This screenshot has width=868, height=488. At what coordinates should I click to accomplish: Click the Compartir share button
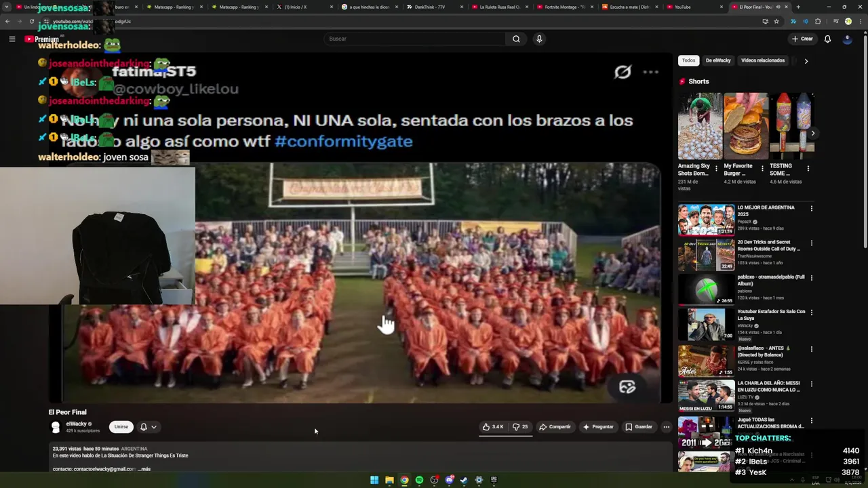pos(555,427)
